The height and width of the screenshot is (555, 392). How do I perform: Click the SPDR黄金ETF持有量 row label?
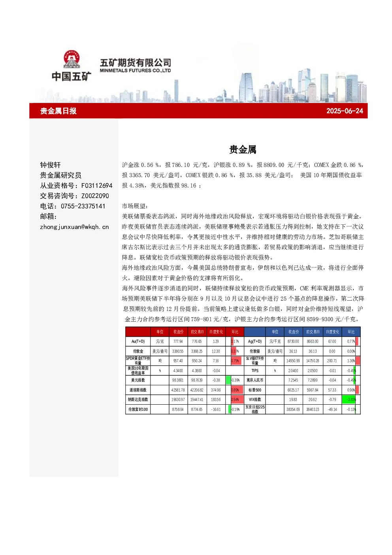pyautogui.click(x=138, y=361)
